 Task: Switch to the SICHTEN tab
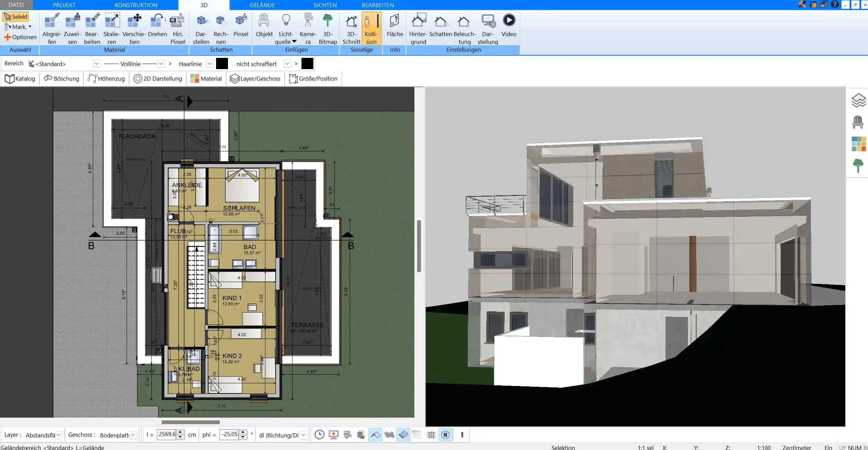point(325,5)
